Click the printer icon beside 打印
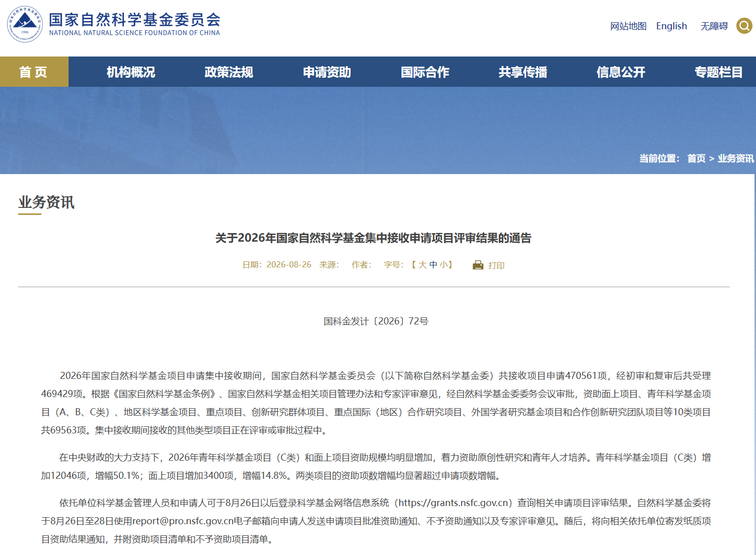 [x=478, y=265]
